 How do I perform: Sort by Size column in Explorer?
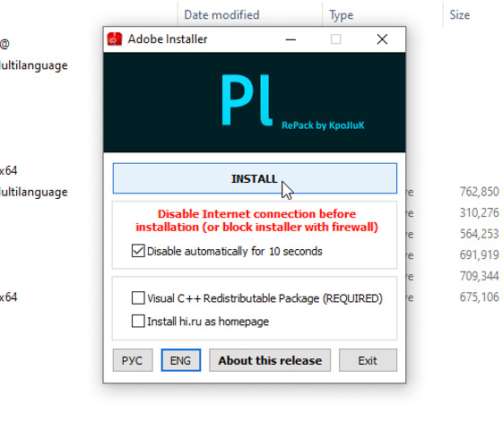click(460, 14)
